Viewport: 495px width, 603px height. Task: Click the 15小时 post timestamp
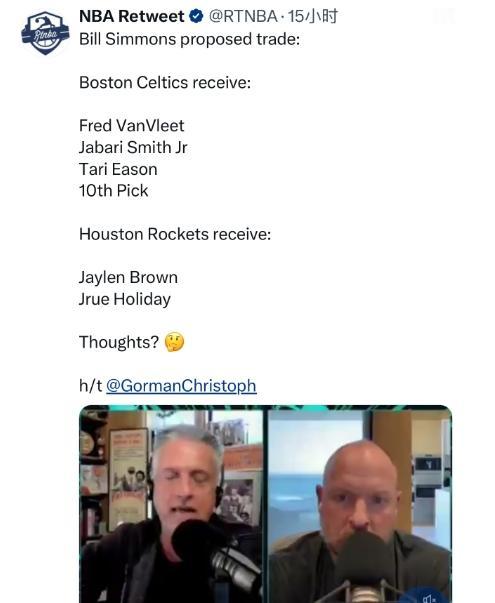click(312, 17)
